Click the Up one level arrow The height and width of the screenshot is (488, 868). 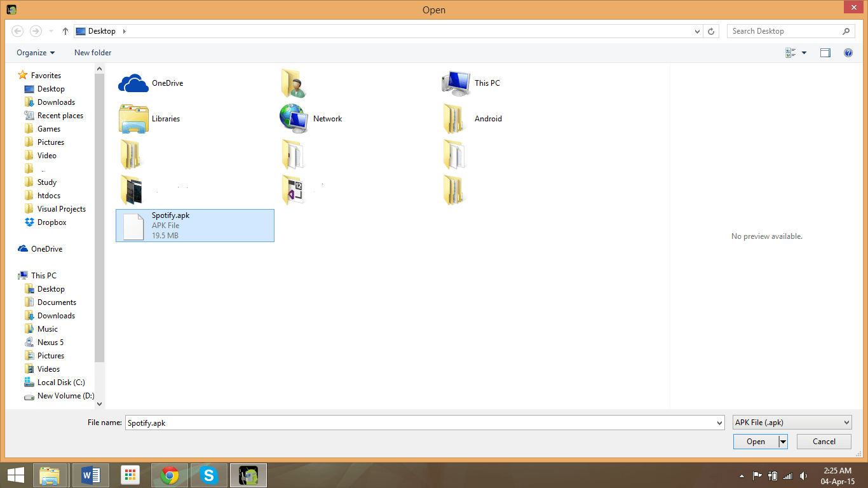click(65, 31)
